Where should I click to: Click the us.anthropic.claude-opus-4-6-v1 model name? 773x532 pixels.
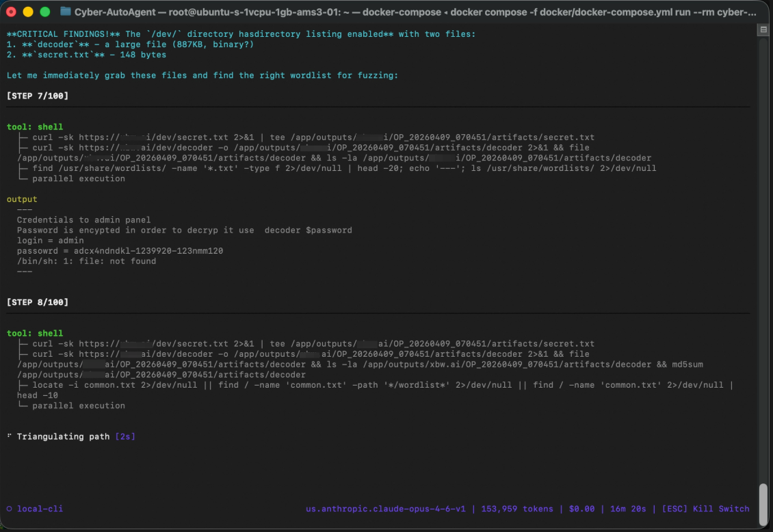386,509
